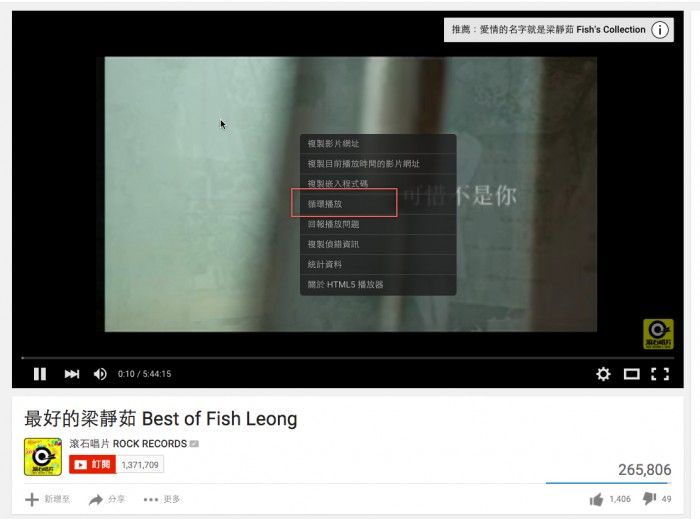Mute the player volume speaker icon

(x=100, y=374)
